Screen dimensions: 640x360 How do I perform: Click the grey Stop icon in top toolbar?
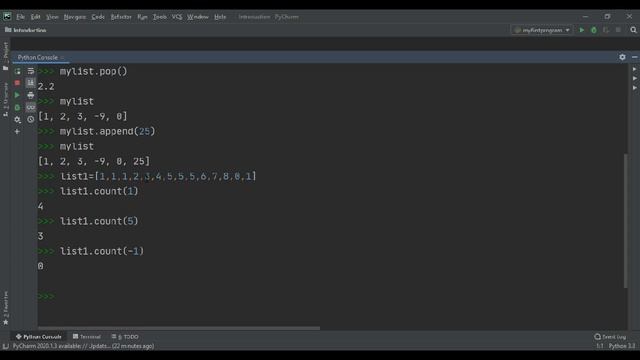click(x=618, y=30)
